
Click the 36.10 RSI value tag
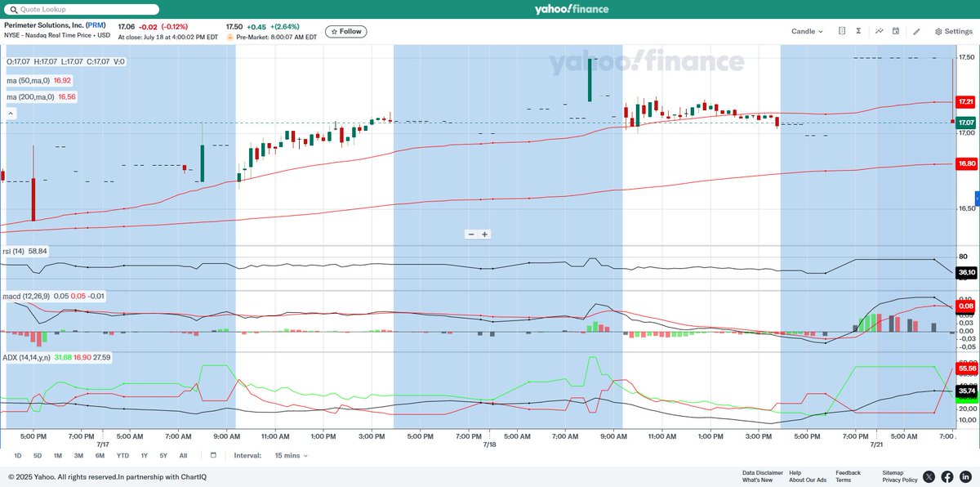pyautogui.click(x=966, y=272)
